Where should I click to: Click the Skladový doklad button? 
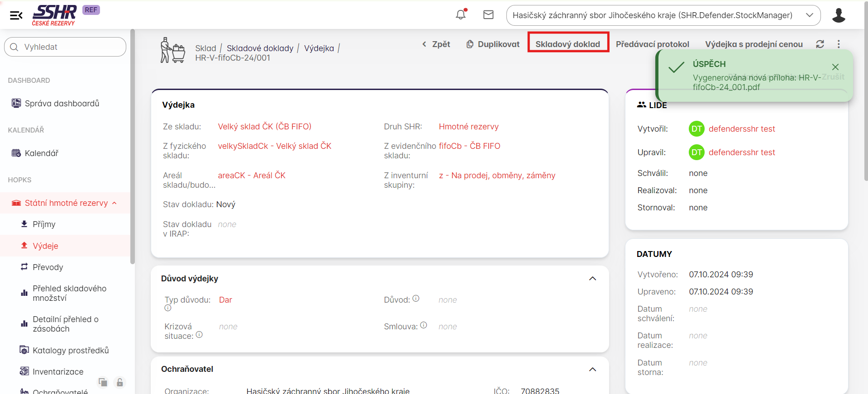pyautogui.click(x=568, y=44)
